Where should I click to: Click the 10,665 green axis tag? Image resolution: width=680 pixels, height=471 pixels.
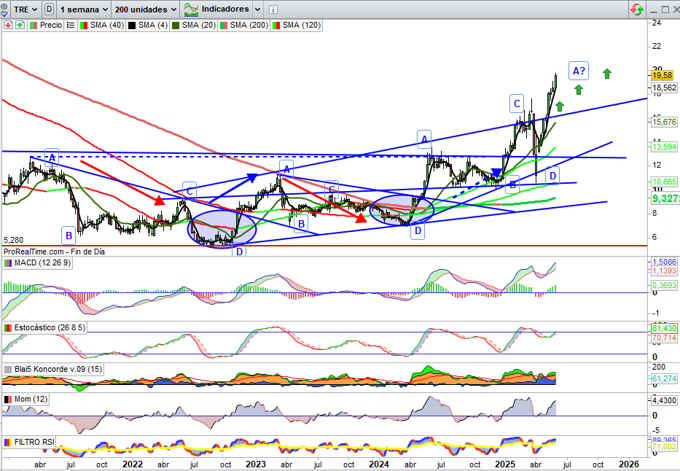(x=664, y=182)
